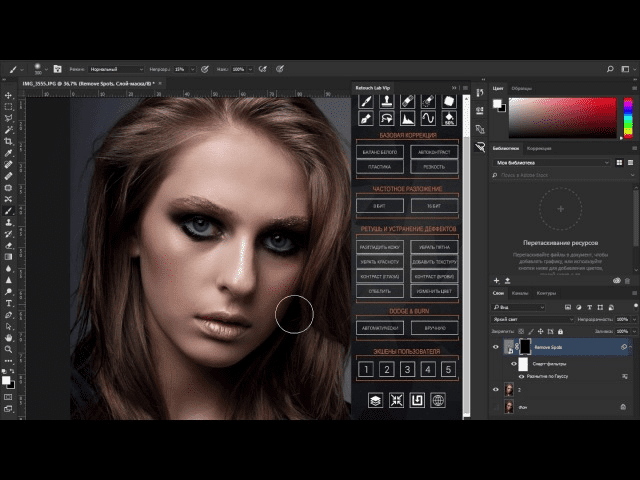The width and height of the screenshot is (640, 480).
Task: Click the rainbow hue slider strip
Action: click(x=626, y=120)
